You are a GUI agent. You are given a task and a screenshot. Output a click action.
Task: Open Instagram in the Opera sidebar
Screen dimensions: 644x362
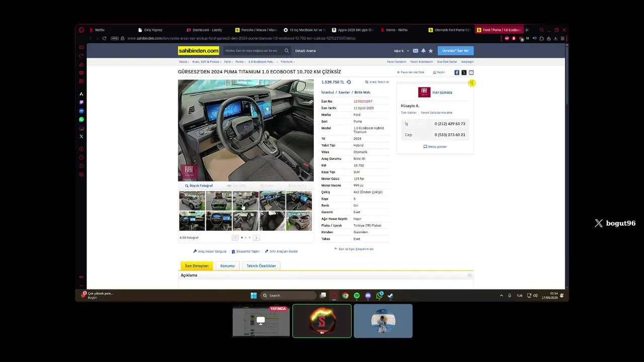82,128
